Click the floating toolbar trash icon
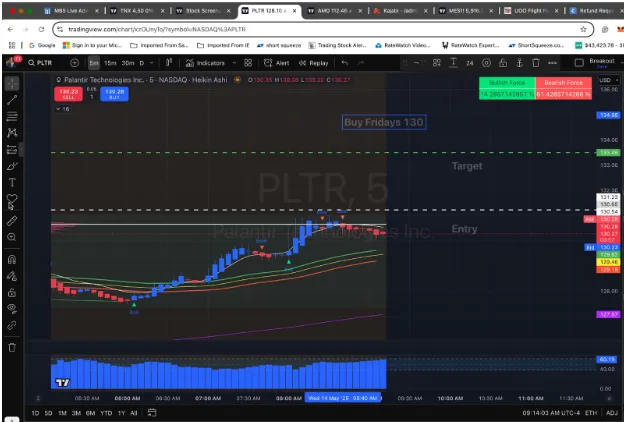Image resolution: width=624 pixels, height=422 pixels. (x=536, y=63)
